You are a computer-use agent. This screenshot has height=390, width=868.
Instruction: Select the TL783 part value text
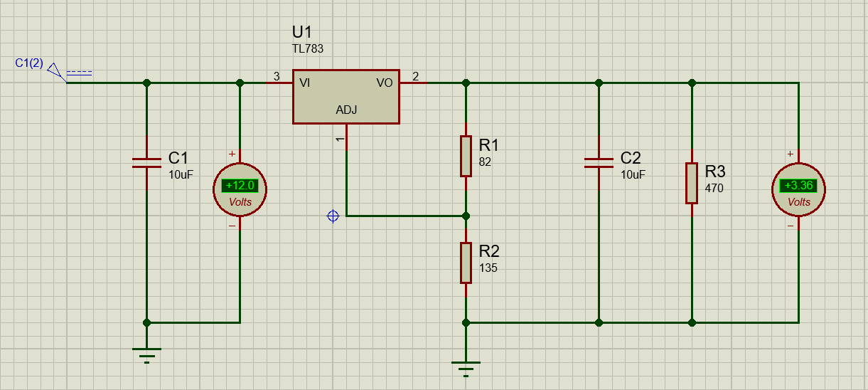307,49
